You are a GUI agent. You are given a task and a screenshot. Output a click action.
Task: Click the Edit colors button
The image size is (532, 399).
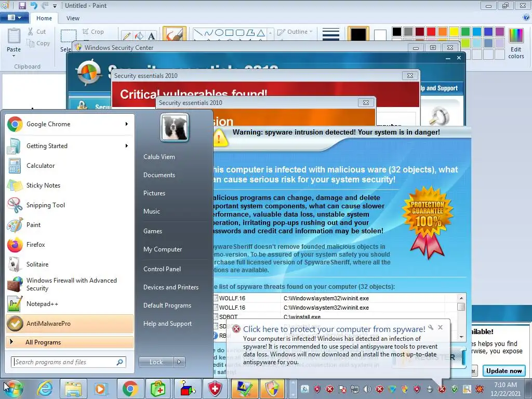[516, 44]
